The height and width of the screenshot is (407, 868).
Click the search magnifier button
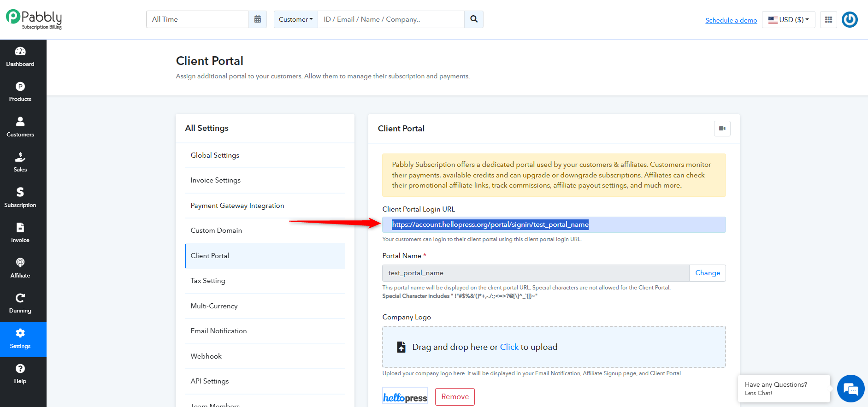click(x=474, y=19)
